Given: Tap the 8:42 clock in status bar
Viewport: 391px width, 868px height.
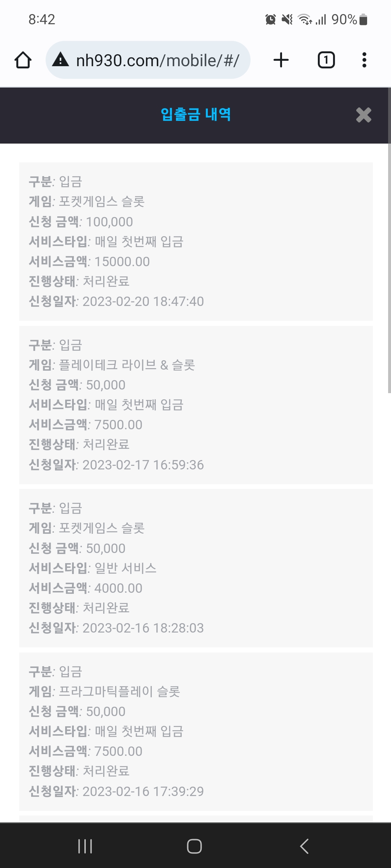Looking at the screenshot, I should pos(42,20).
